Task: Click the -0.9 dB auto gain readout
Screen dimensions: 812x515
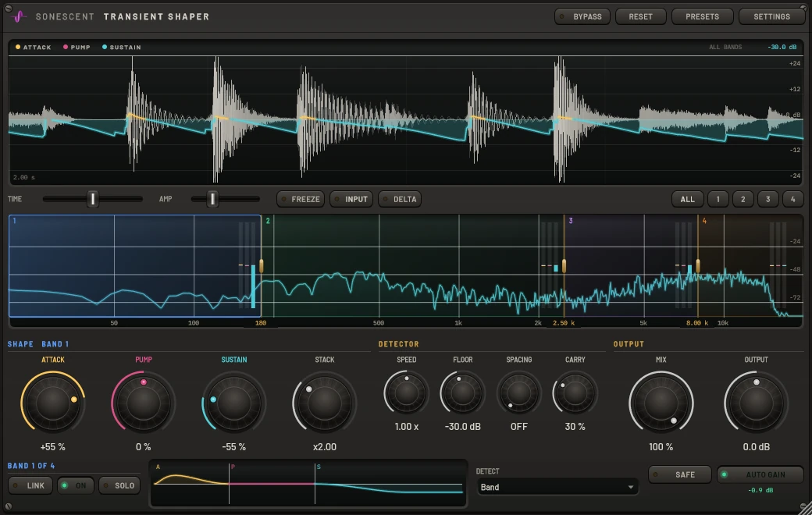Action: (760, 490)
